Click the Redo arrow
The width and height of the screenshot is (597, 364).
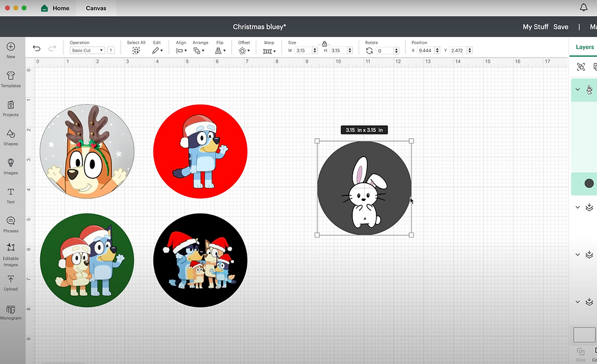[x=52, y=48]
